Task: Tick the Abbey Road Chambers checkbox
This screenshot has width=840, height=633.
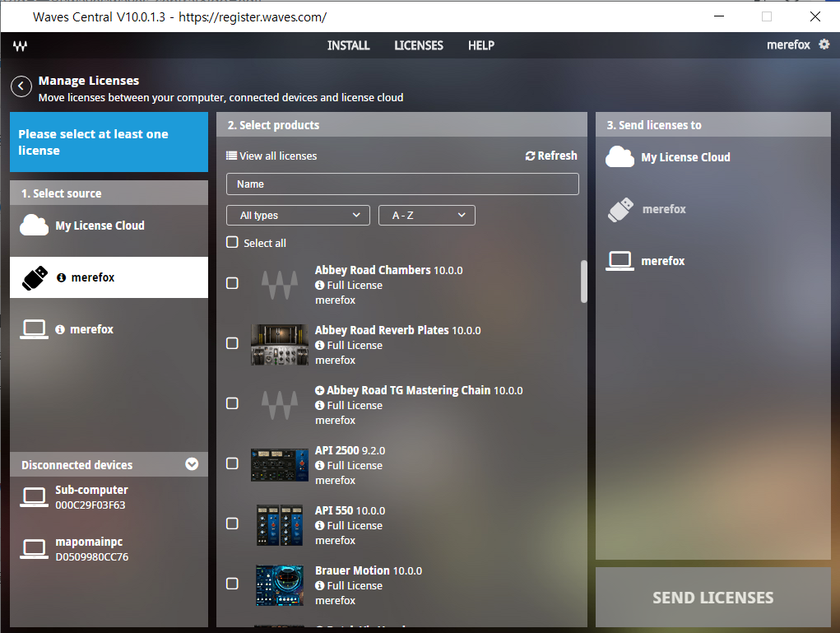Action: coord(232,283)
